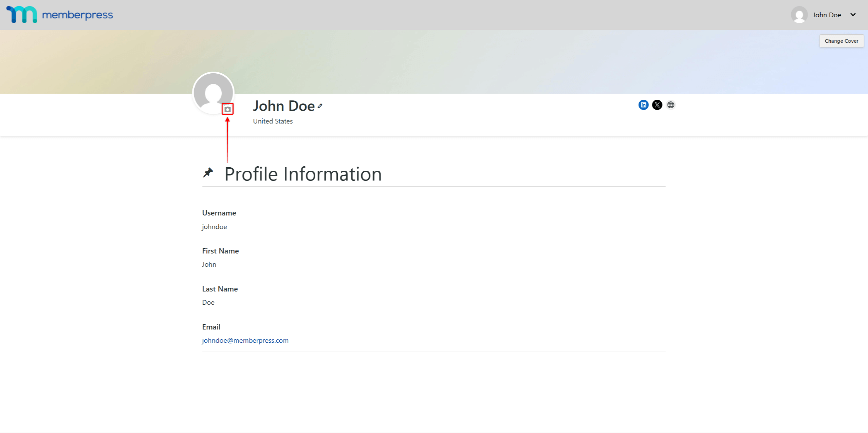Click the United States location text
Image resolution: width=868 pixels, height=433 pixels.
click(273, 121)
